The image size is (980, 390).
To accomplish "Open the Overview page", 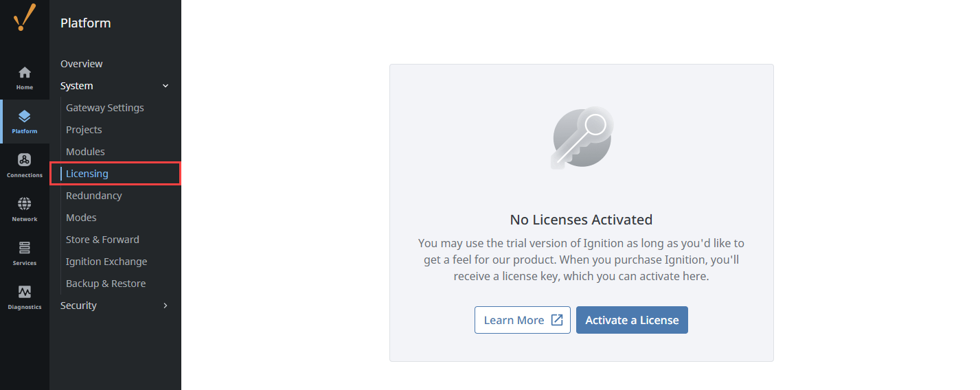I will [x=82, y=64].
